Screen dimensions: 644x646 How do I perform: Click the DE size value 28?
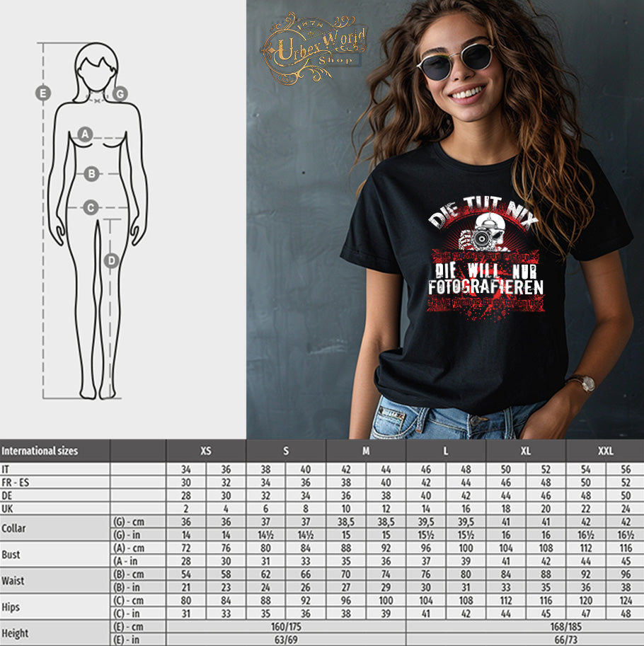(186, 495)
